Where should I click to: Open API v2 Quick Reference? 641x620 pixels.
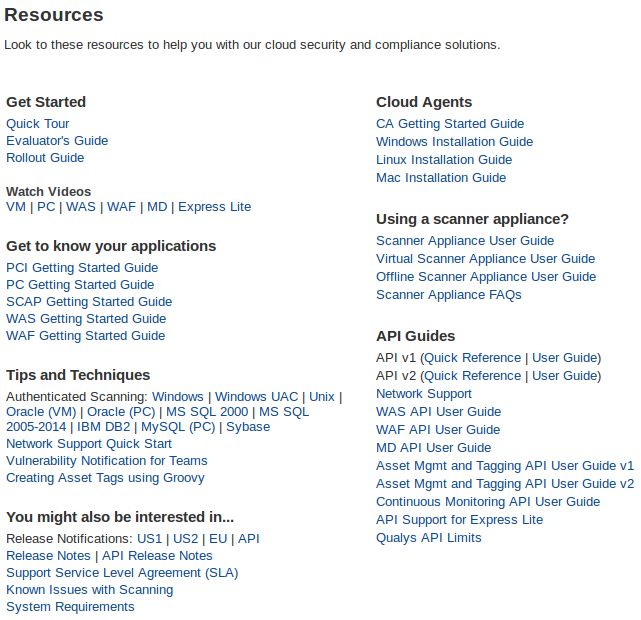[473, 376]
